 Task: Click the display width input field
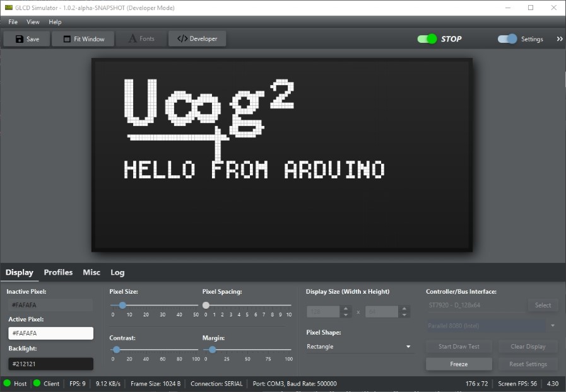click(x=324, y=311)
